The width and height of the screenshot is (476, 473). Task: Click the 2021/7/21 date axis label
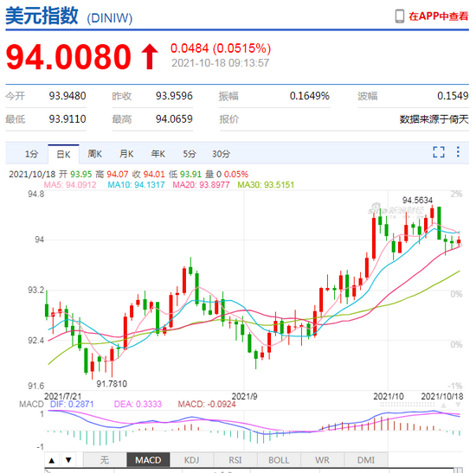coord(63,396)
